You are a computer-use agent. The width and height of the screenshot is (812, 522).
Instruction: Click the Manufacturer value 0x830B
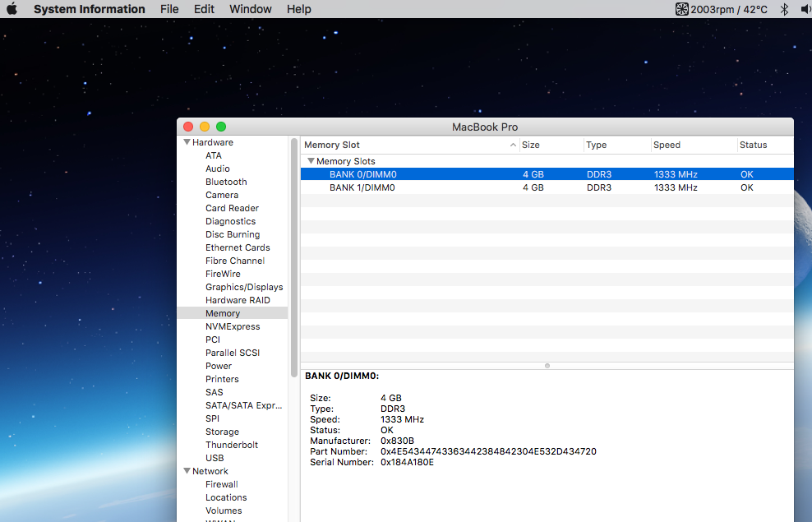397,441
